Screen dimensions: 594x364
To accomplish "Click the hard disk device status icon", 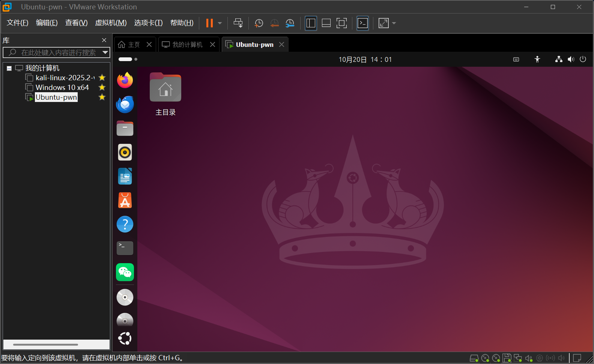I will [474, 358].
